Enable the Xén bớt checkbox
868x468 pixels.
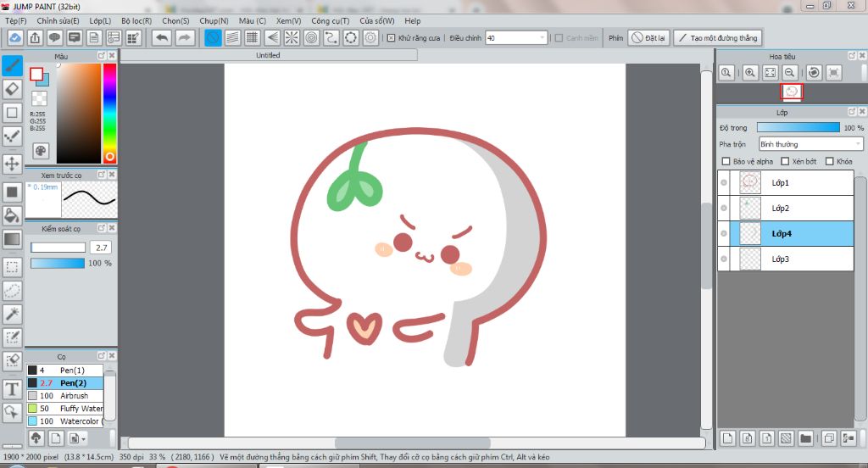pos(785,161)
